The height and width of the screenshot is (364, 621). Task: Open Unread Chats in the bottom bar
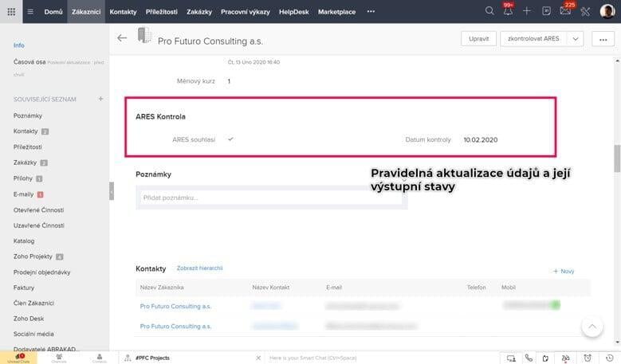[x=18, y=358]
